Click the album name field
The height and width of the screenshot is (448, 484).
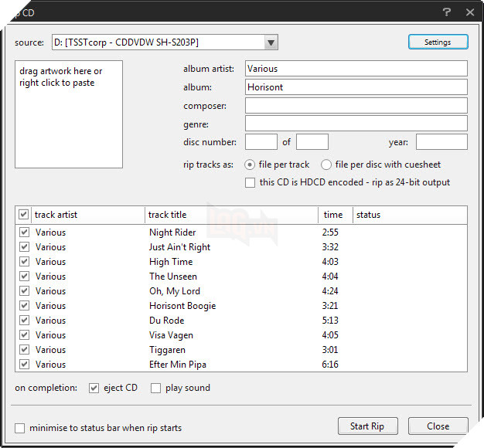356,87
